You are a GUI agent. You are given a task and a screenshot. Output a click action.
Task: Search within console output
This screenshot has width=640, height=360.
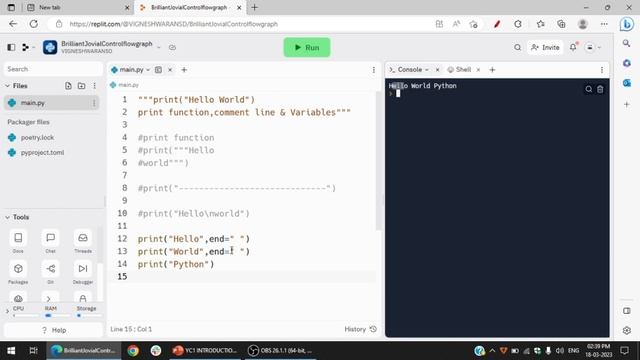click(589, 89)
